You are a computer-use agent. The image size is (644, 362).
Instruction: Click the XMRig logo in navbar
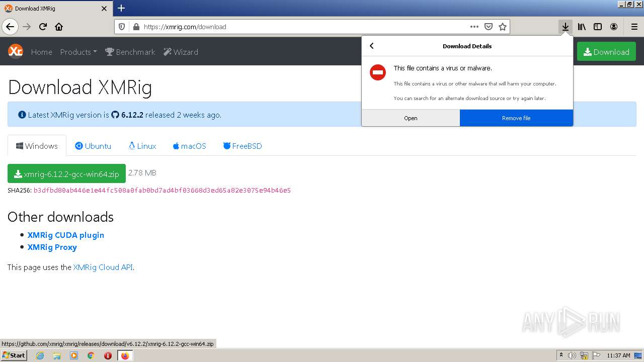pos(16,51)
